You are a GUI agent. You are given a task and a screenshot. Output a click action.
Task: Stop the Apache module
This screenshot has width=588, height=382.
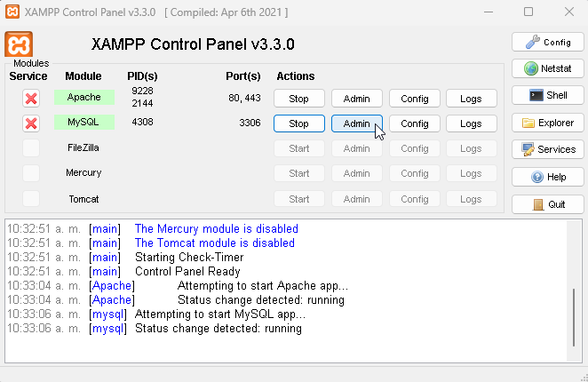pyautogui.click(x=299, y=99)
